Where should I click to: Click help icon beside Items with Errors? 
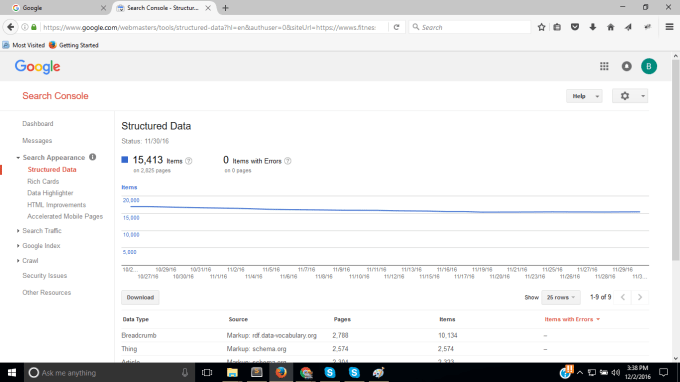(288, 161)
